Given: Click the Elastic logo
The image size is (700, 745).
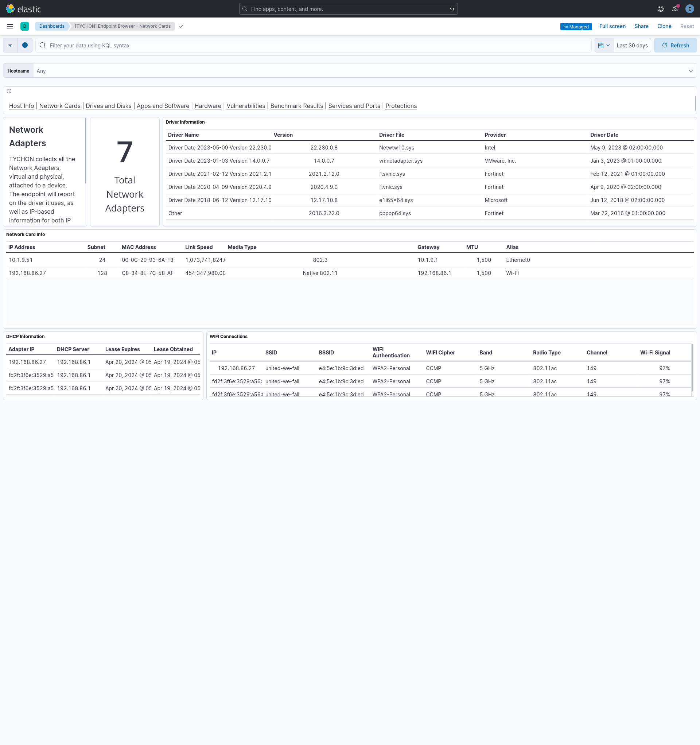Looking at the screenshot, I should point(23,9).
